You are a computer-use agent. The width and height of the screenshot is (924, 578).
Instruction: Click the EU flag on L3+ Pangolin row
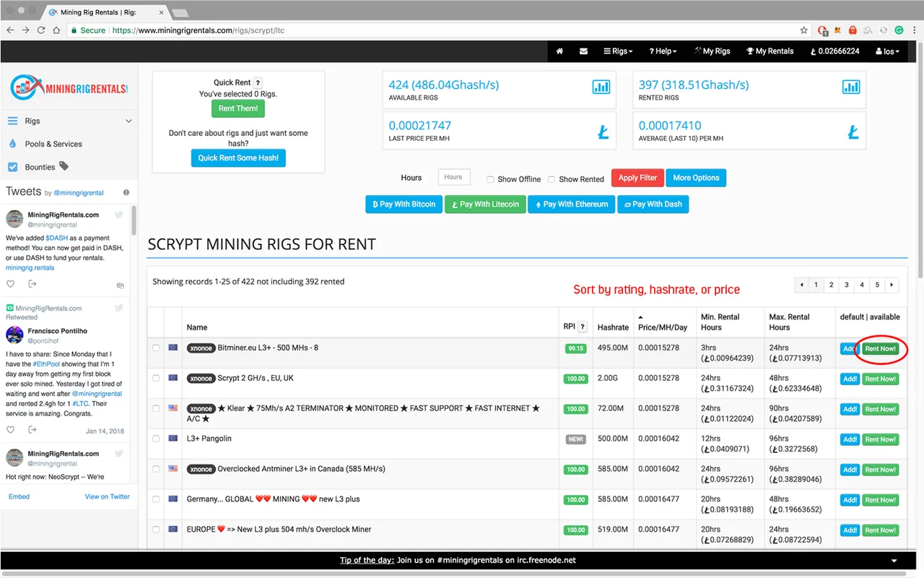coord(173,438)
